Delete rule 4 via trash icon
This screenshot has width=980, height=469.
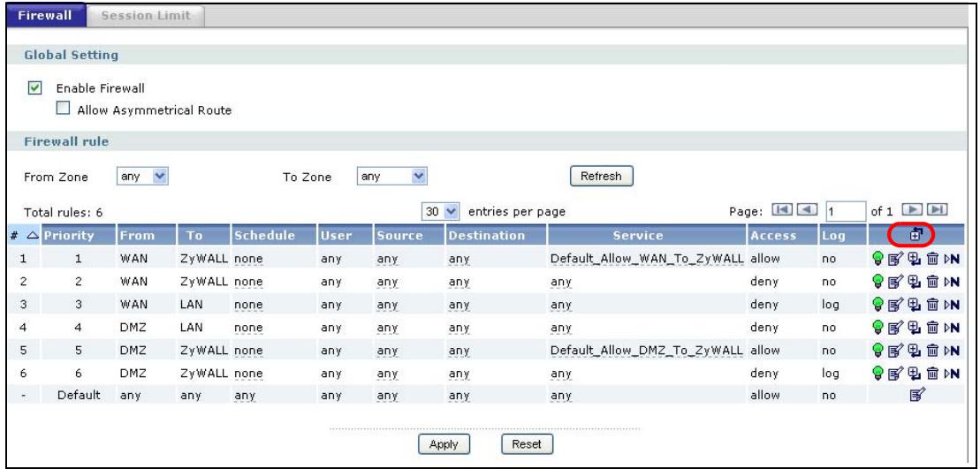click(x=932, y=327)
